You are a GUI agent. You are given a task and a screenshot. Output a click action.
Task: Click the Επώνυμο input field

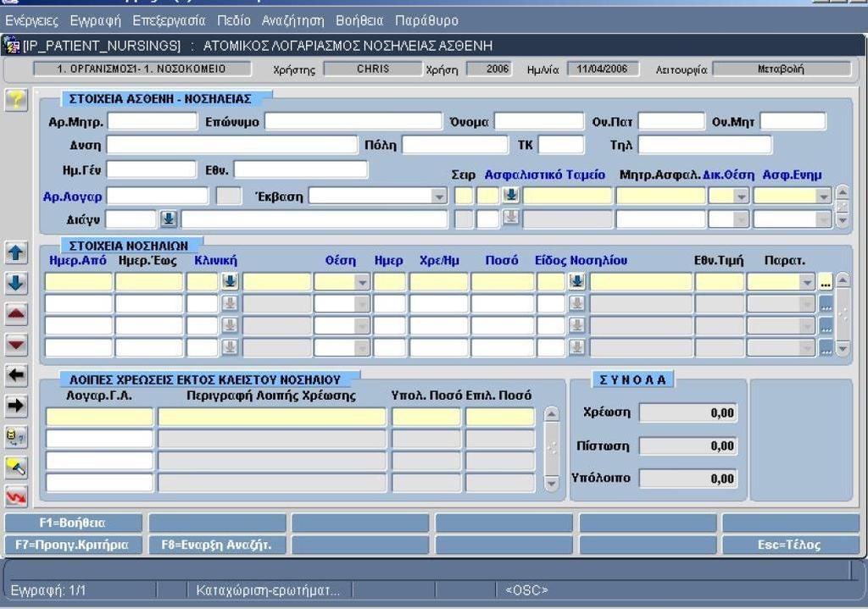pyautogui.click(x=353, y=121)
